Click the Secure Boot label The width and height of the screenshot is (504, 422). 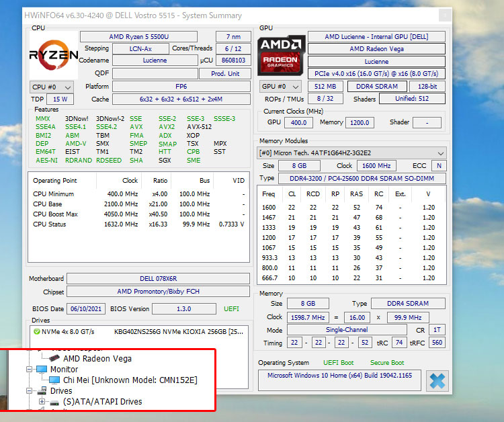[x=387, y=363]
